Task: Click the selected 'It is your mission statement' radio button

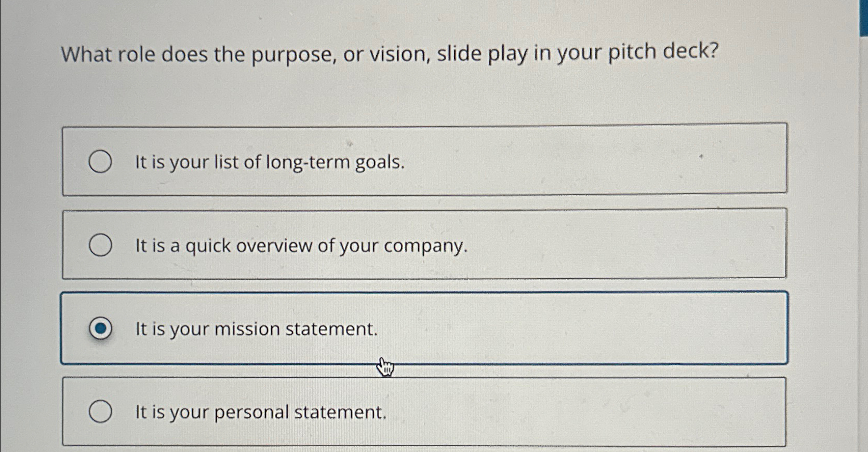Action: 101,328
